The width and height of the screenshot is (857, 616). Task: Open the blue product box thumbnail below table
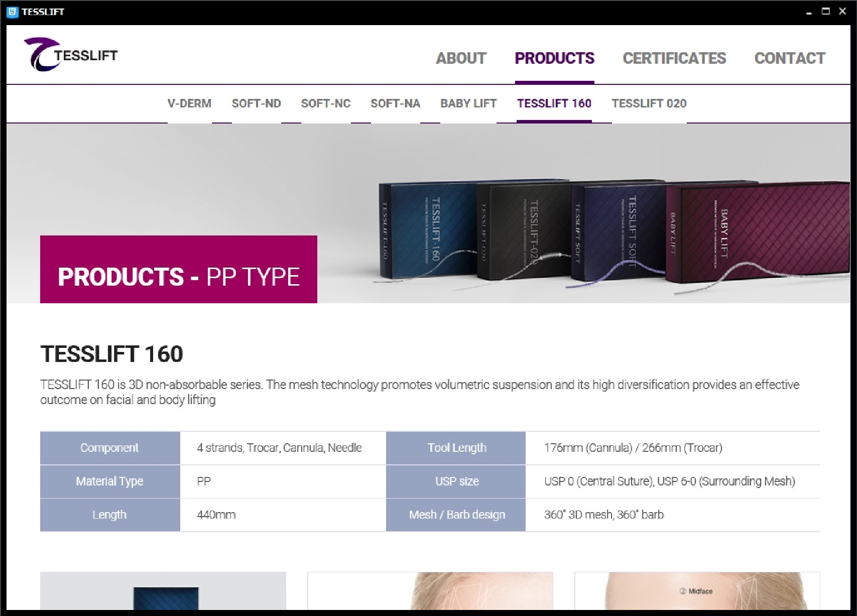pos(163,591)
